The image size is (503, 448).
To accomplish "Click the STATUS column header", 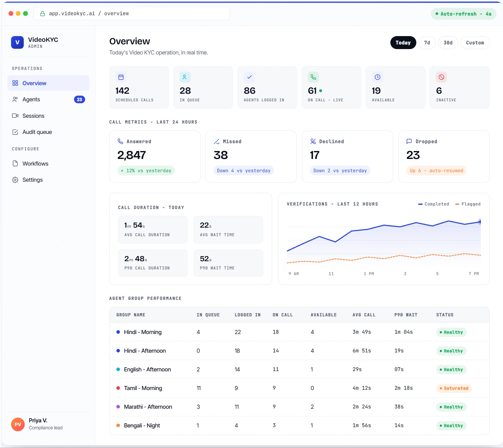I will point(445,315).
